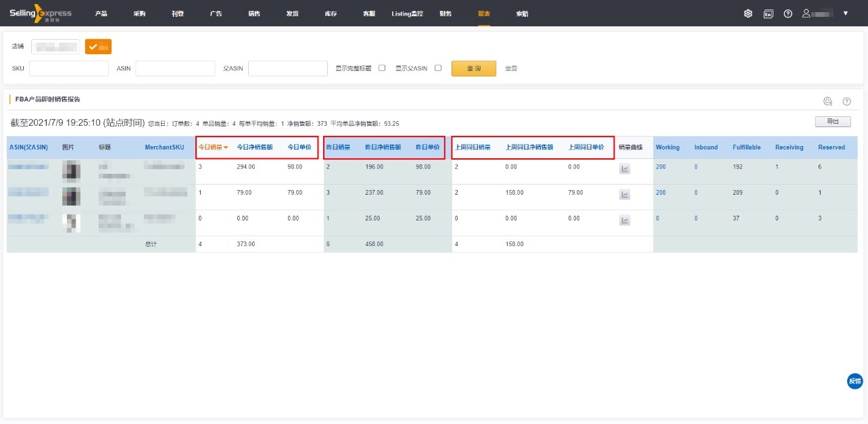Open sales curve chart for second product
Image resolution: width=868 pixels, height=424 pixels.
[x=625, y=195]
